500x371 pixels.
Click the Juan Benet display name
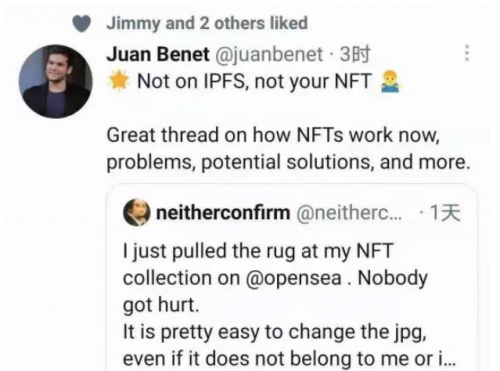[158, 54]
